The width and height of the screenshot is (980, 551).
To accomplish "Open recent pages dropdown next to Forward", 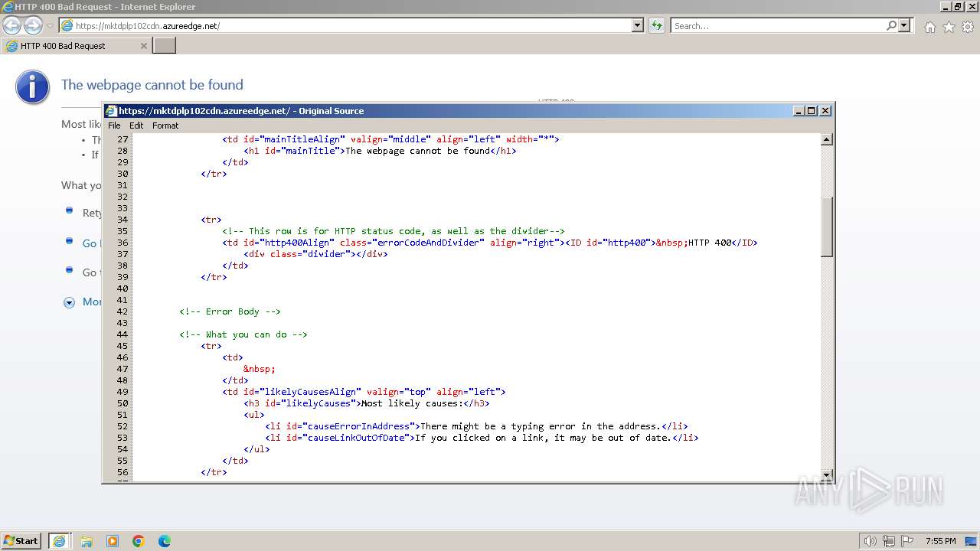I will 51,26.
